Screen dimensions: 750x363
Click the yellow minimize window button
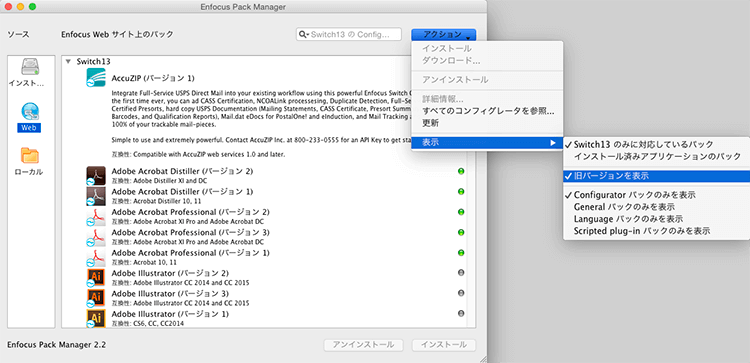point(20,7)
